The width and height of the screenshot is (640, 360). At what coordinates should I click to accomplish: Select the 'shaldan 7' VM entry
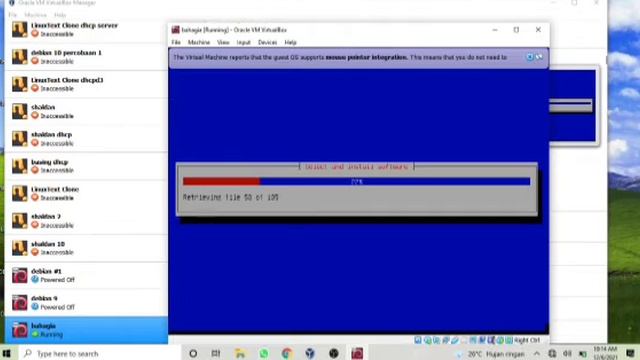86,221
